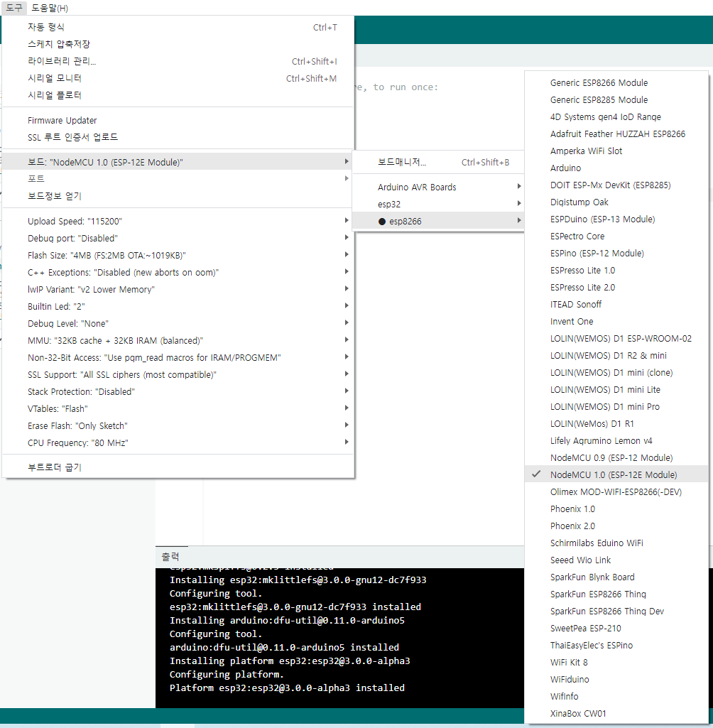This screenshot has width=713, height=728.
Task: Select Amperka WiFi Slot board
Action: coord(616,151)
